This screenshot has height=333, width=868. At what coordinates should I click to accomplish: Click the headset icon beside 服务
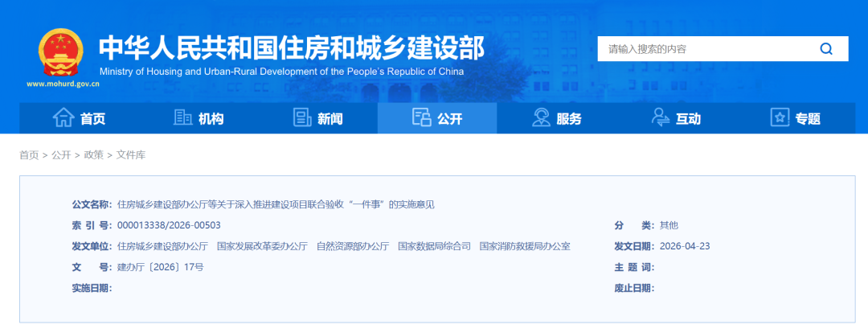[541, 117]
